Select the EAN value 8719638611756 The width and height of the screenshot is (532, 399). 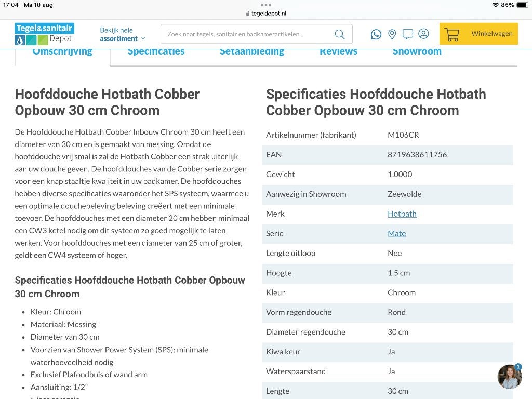(417, 155)
